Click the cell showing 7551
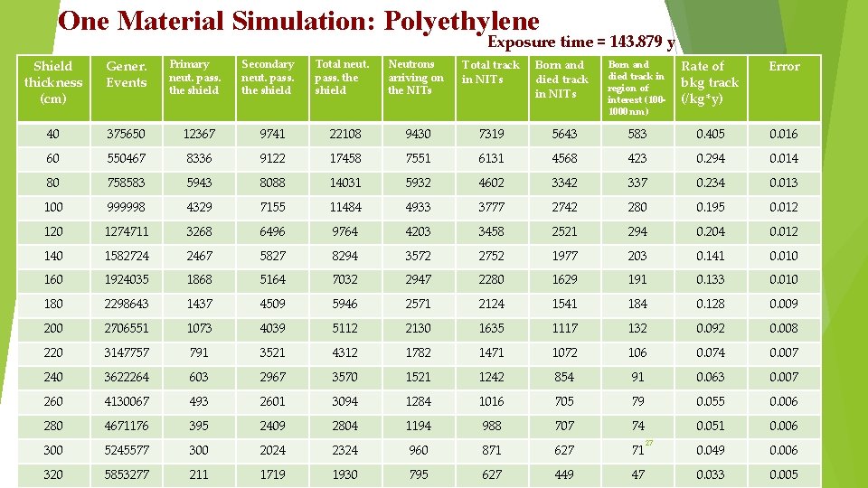The image size is (868, 488). 419,158
